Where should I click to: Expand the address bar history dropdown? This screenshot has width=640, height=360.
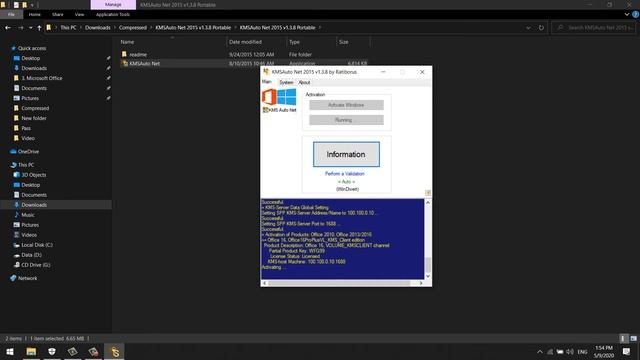pos(528,28)
